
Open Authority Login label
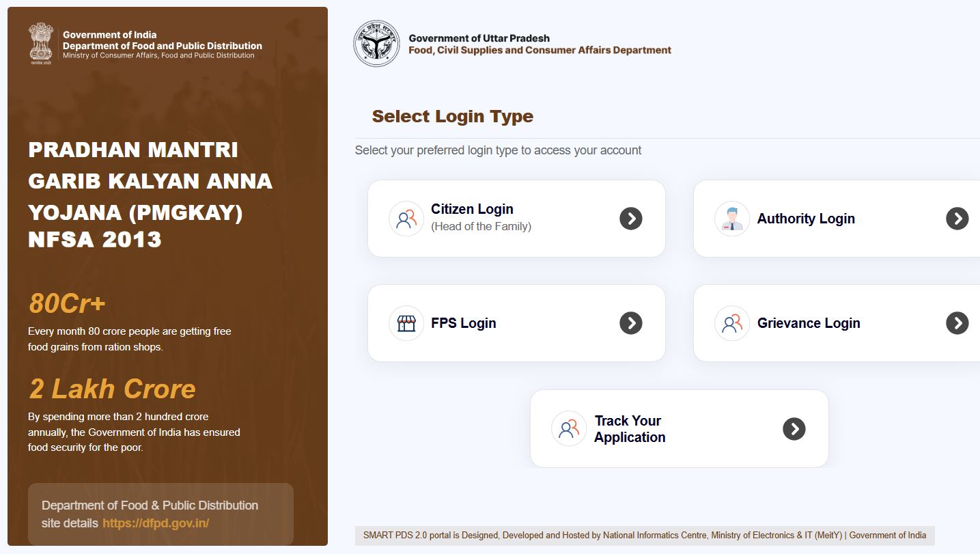[x=806, y=219]
